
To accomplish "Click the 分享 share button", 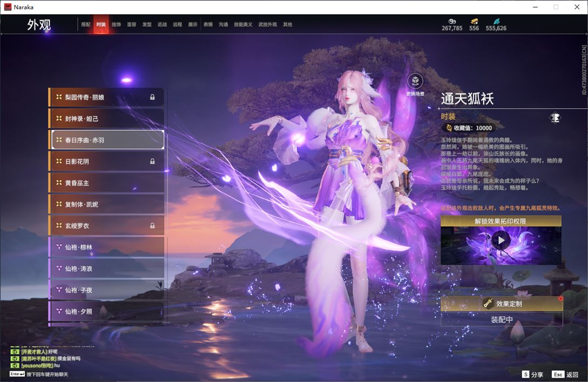I will coord(533,374).
